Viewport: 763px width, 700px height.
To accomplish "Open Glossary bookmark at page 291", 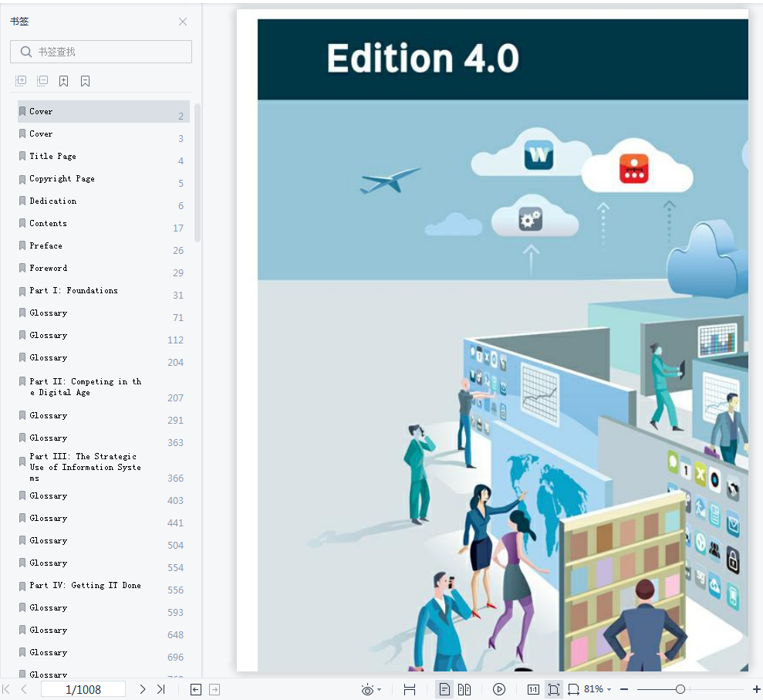I will click(103, 416).
